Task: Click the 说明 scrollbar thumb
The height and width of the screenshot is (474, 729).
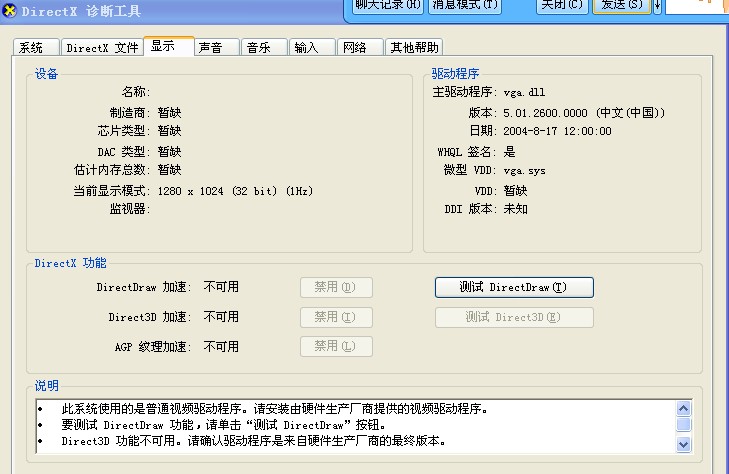Action: (683, 425)
